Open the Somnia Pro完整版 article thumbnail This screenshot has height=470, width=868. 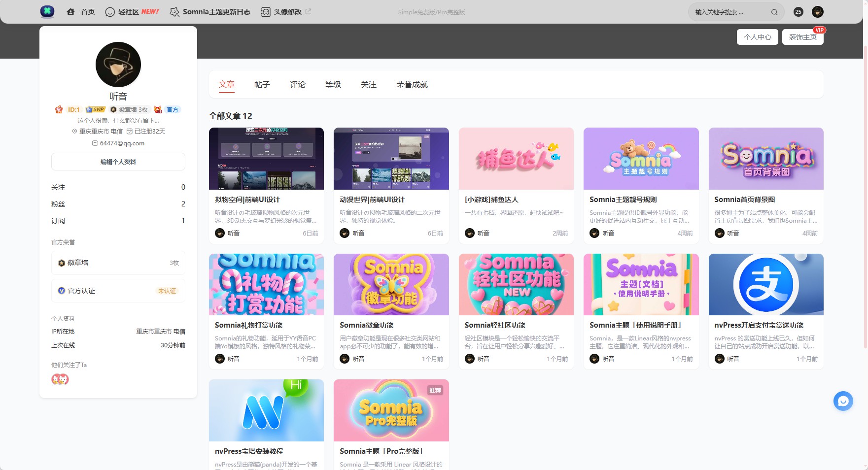(391, 410)
